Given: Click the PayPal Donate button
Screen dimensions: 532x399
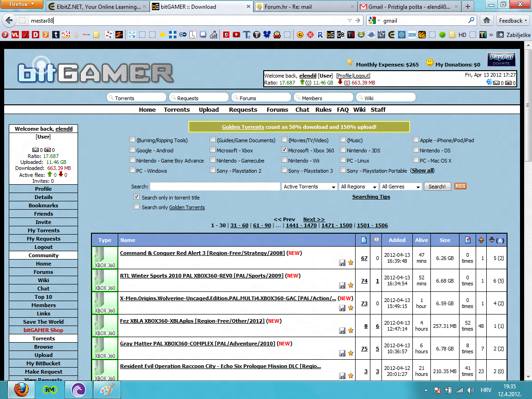Looking at the screenshot, I should pos(502,59).
